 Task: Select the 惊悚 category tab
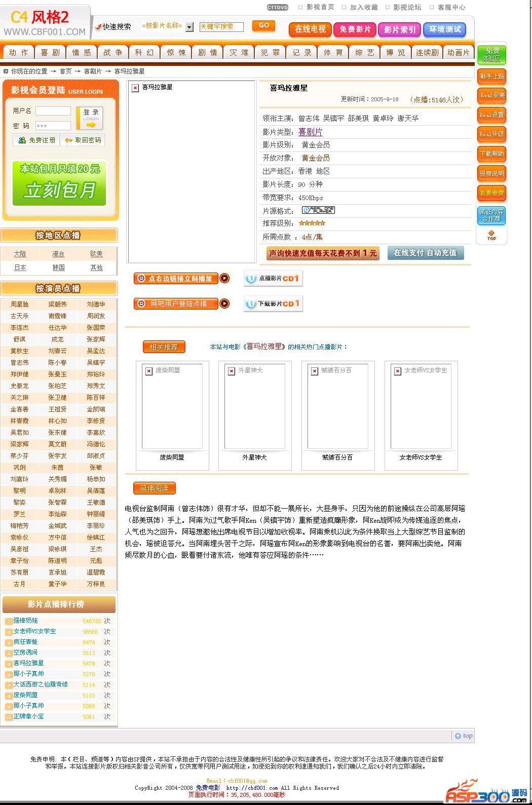click(x=175, y=52)
